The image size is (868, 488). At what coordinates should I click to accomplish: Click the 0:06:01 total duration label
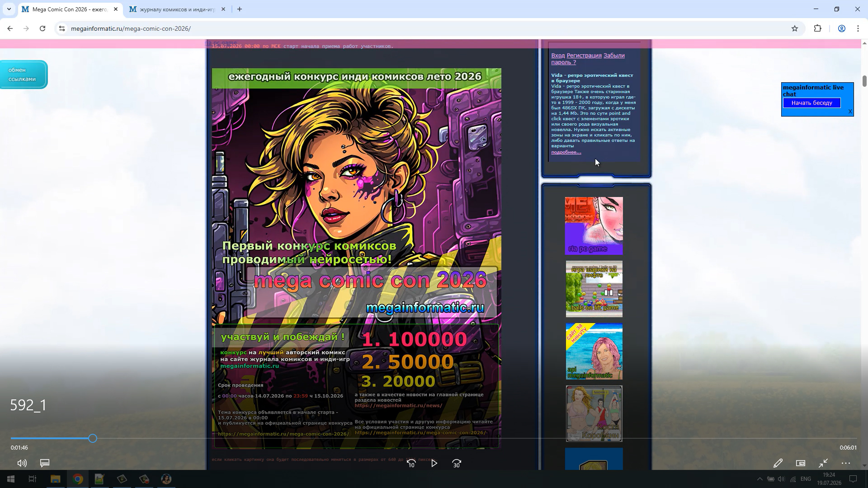click(x=848, y=448)
